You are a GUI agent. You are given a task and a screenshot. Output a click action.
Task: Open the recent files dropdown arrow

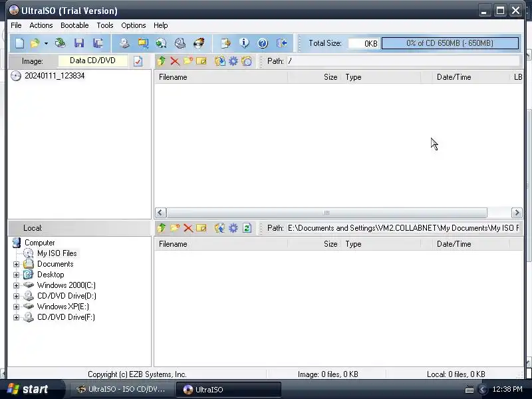click(x=46, y=43)
